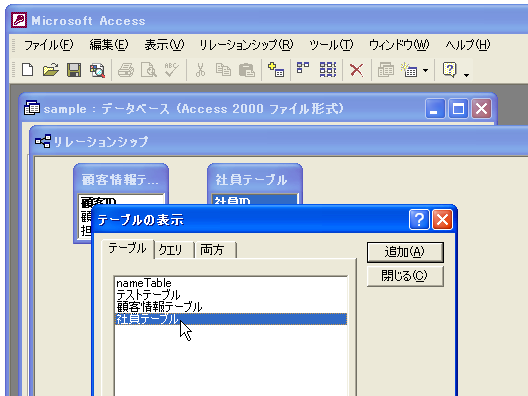Click Show All Relationships icon
This screenshot has width=528, height=396.
point(328,69)
